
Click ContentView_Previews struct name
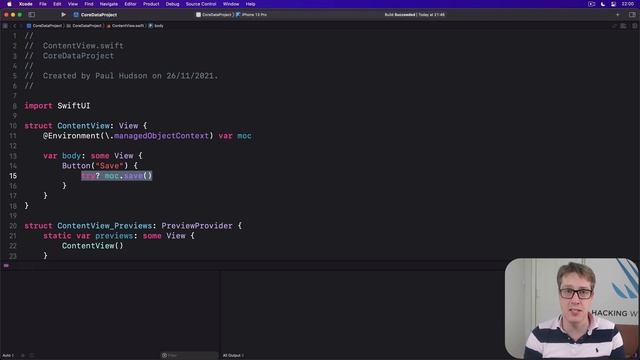tap(104, 226)
